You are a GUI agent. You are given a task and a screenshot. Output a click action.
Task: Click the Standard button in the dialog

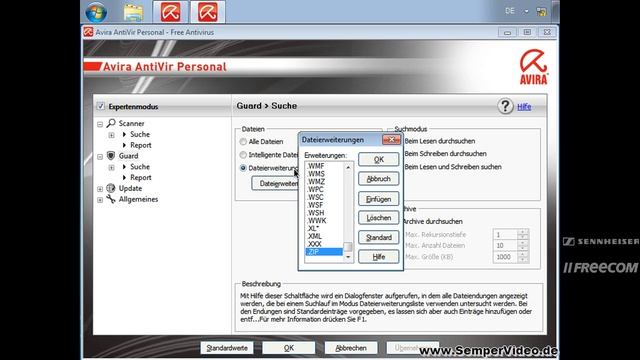point(378,237)
